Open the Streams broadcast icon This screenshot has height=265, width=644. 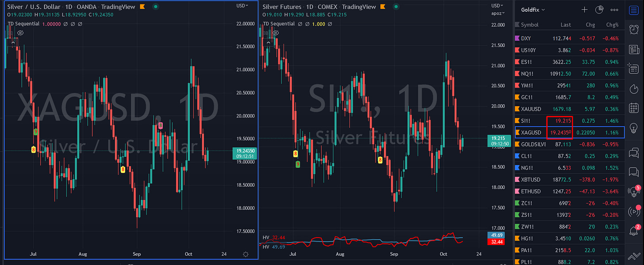633,211
